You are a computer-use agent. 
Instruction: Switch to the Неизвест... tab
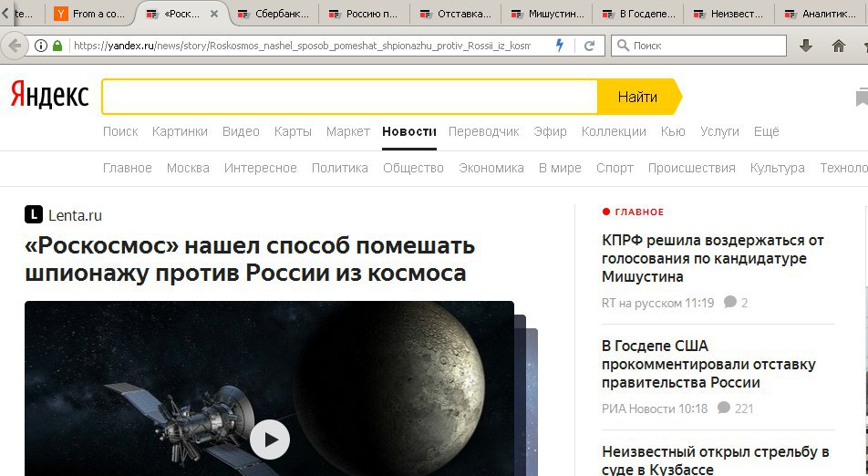tap(729, 14)
